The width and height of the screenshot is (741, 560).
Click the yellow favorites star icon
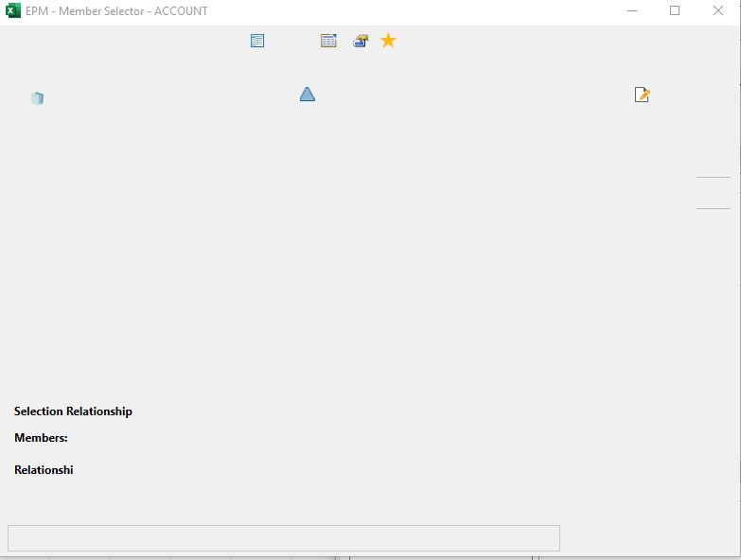[388, 41]
